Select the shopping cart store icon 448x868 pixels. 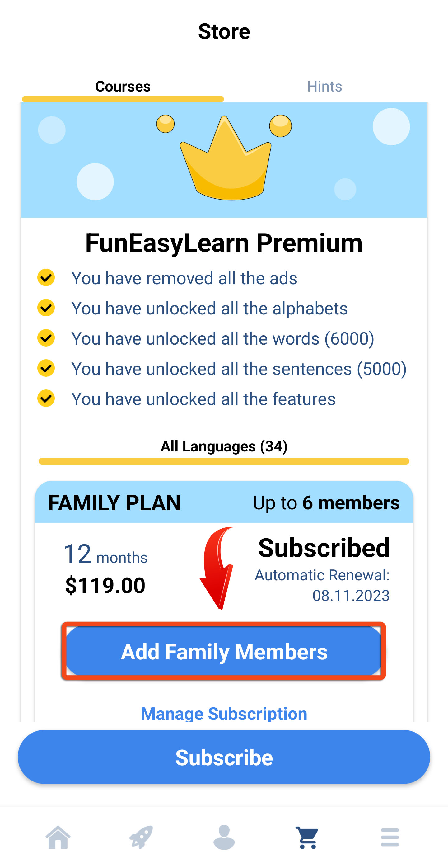coord(307,837)
